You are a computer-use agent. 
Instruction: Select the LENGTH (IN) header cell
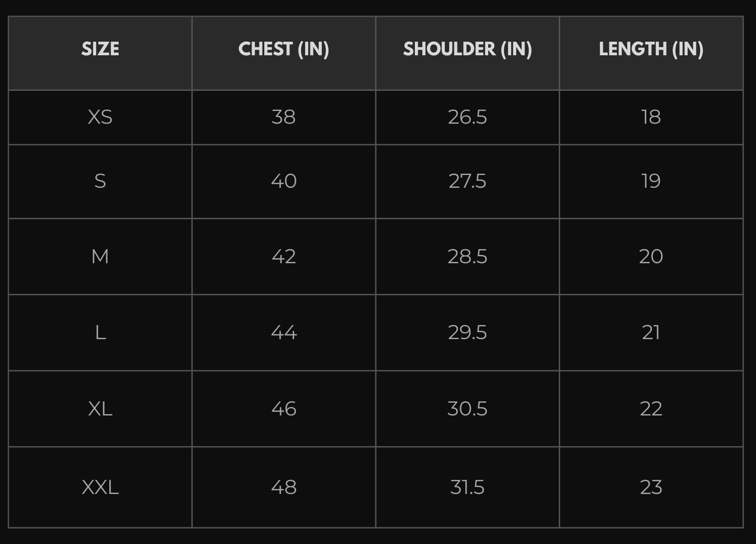tap(651, 49)
